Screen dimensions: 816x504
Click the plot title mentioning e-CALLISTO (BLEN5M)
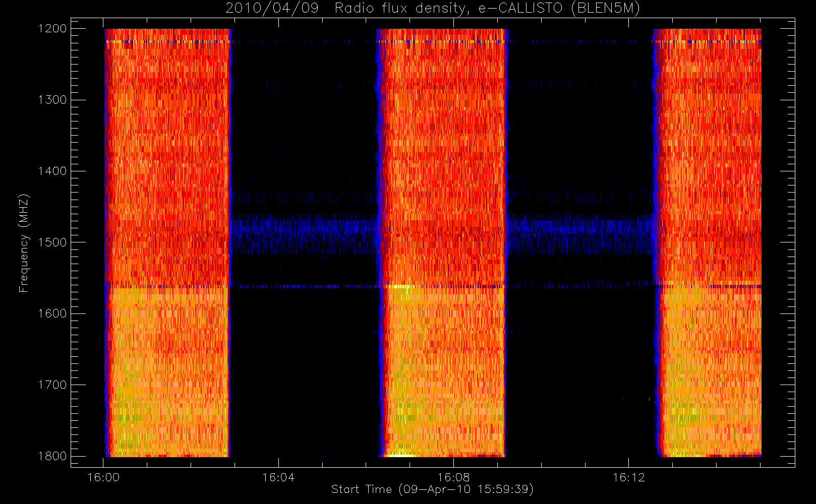coord(433,9)
